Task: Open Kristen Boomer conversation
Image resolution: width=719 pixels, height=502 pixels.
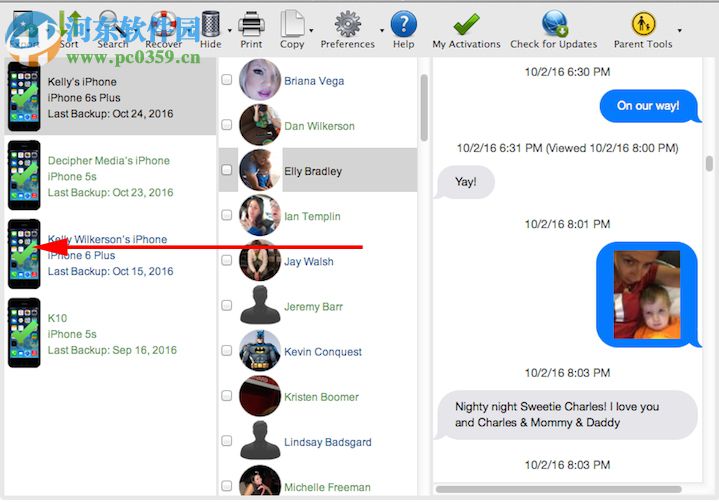Action: click(x=318, y=396)
